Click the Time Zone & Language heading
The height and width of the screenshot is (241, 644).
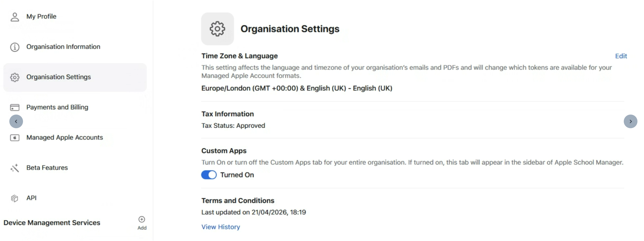240,56
